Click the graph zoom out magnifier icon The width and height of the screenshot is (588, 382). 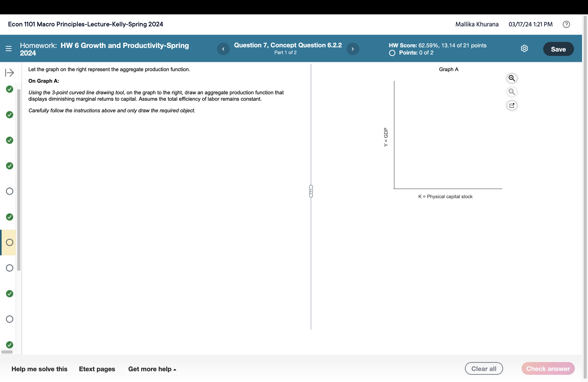[x=512, y=92]
